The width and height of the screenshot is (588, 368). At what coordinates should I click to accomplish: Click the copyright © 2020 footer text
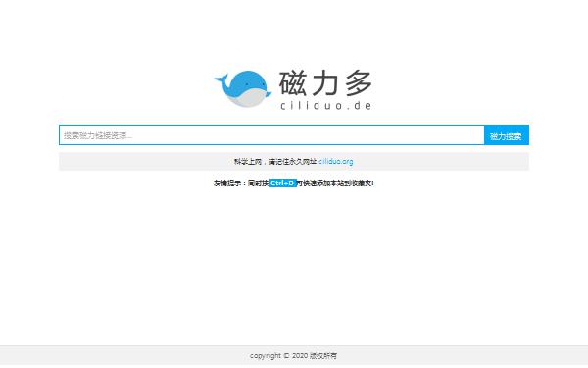tap(294, 355)
